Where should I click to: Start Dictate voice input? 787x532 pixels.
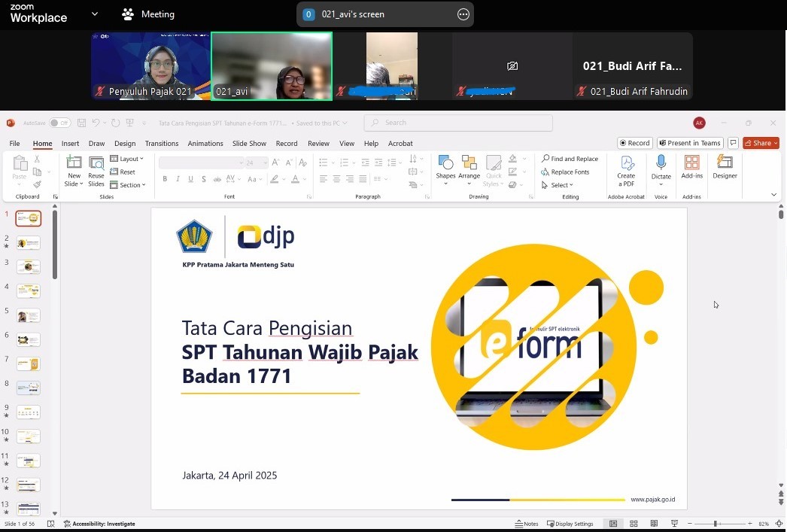click(661, 167)
